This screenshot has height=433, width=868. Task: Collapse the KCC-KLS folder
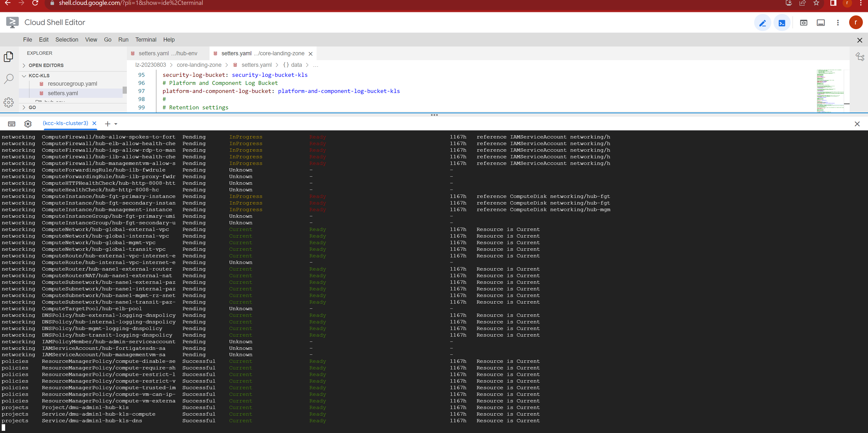coord(24,76)
